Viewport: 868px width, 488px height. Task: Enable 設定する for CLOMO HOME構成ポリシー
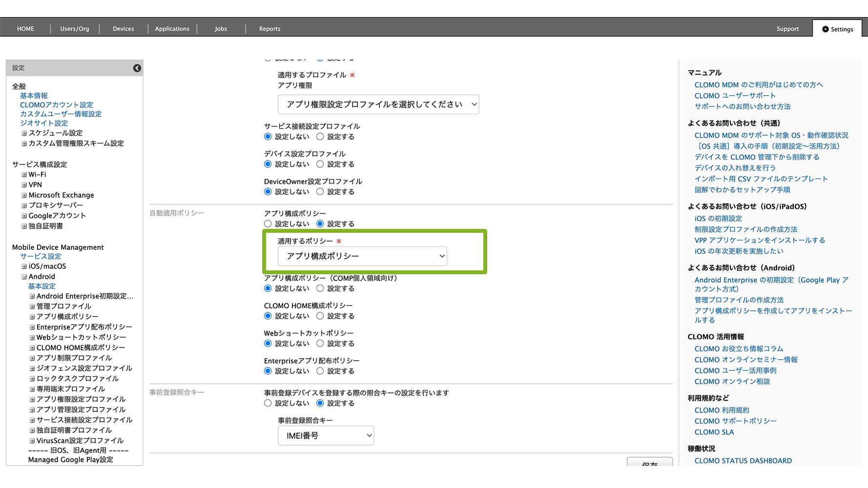(x=320, y=316)
